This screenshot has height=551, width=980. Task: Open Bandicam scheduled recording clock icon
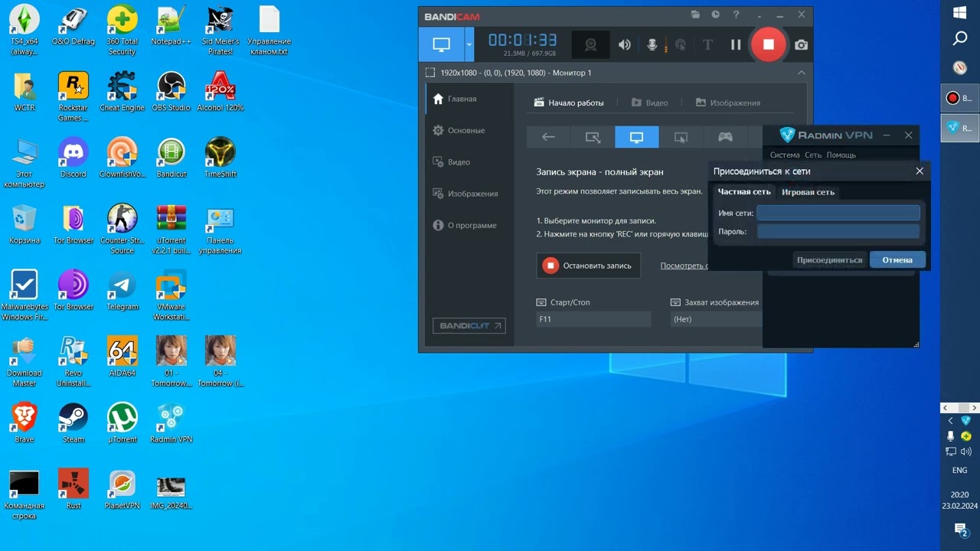coord(715,15)
